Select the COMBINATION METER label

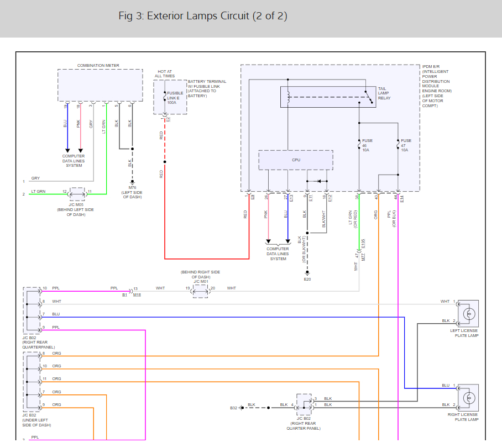[x=98, y=65]
